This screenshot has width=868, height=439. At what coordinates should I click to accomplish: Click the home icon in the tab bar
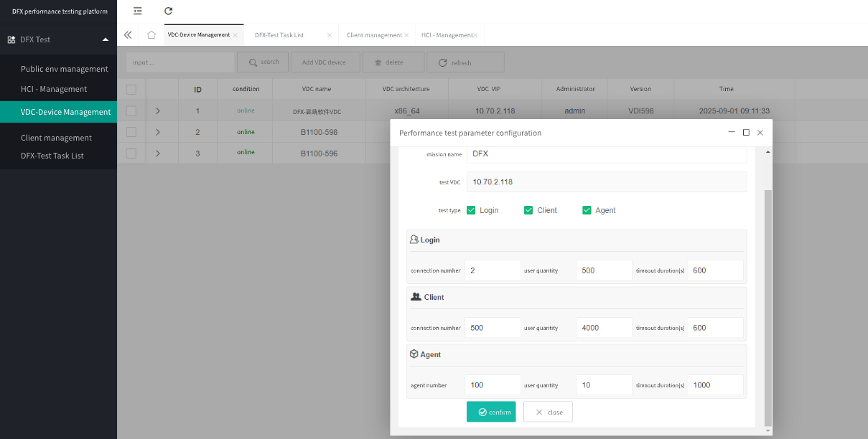pos(151,34)
